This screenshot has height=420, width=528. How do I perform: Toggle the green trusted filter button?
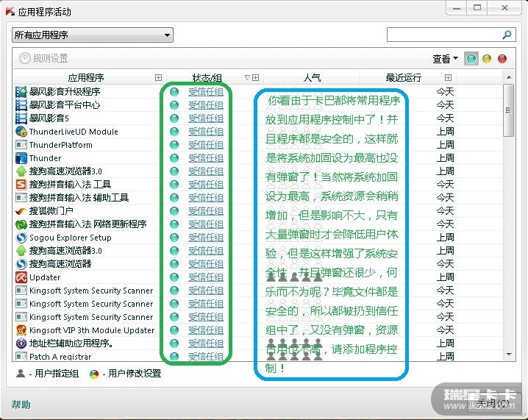pyautogui.click(x=471, y=59)
